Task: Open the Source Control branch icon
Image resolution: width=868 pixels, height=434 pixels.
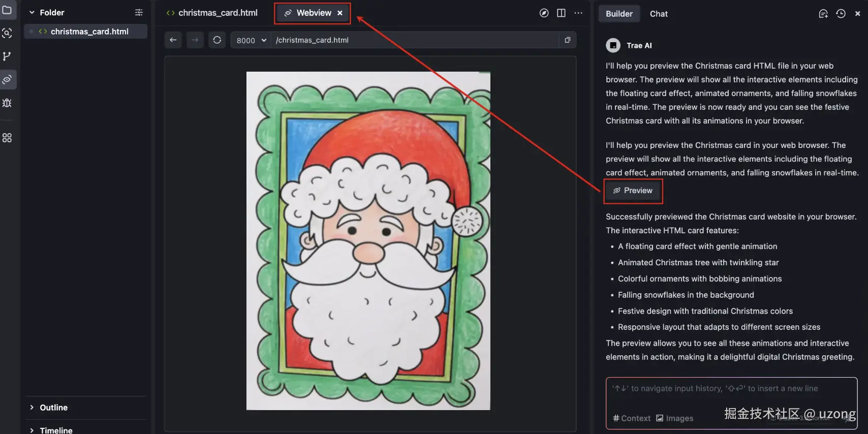Action: (7, 56)
